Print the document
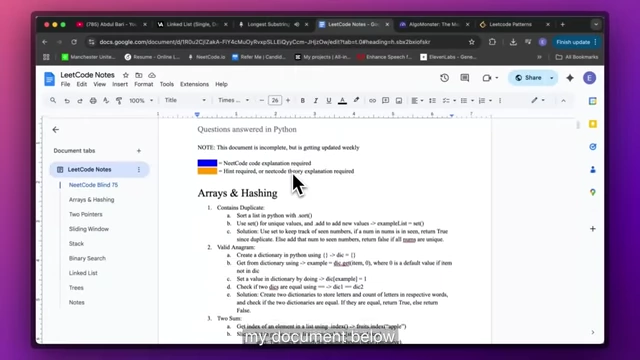The width and height of the screenshot is (640, 360). pos(93,100)
